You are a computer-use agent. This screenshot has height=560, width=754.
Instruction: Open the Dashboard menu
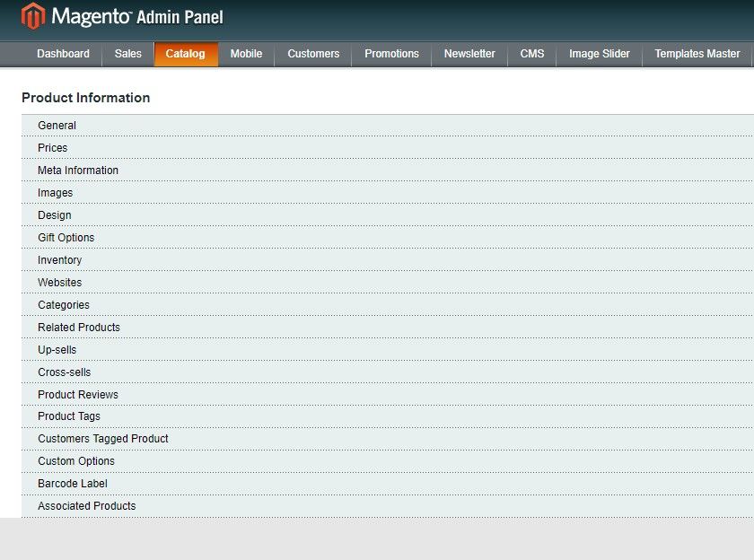pos(63,54)
